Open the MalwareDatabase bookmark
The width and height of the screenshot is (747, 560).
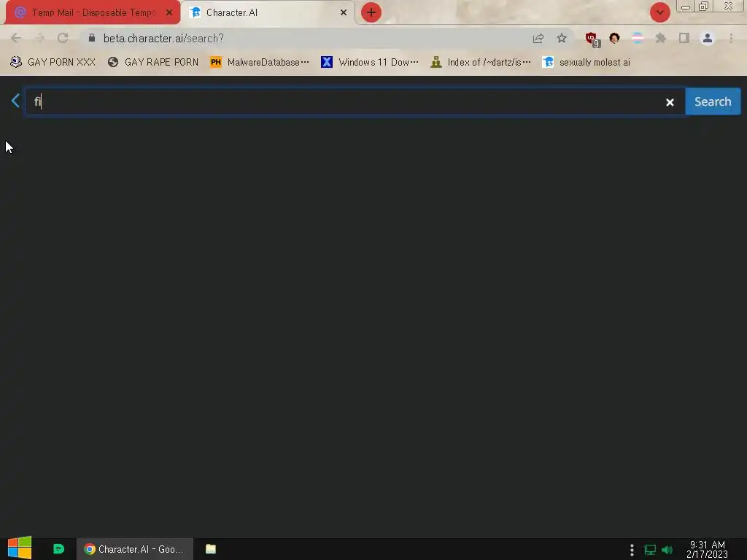tap(260, 62)
